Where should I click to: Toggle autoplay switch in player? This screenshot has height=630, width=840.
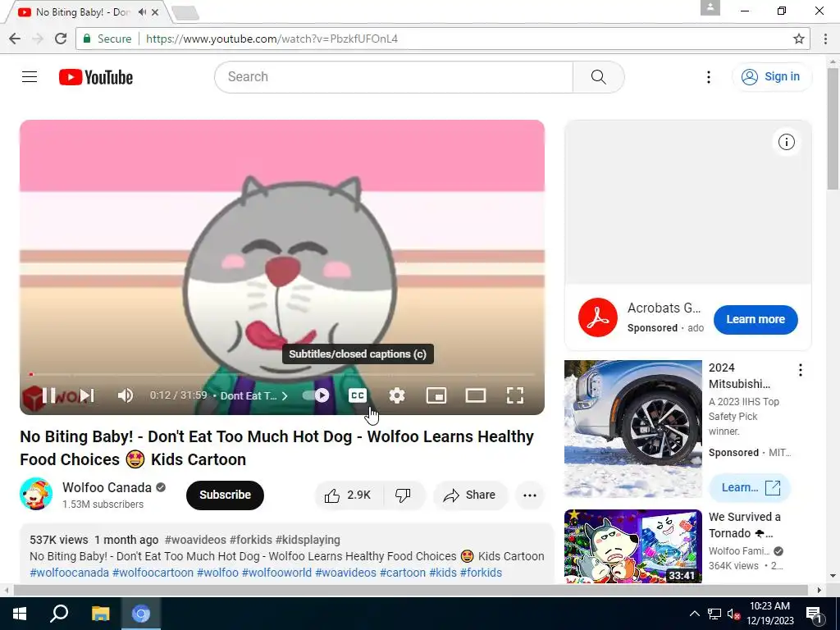[x=316, y=395]
